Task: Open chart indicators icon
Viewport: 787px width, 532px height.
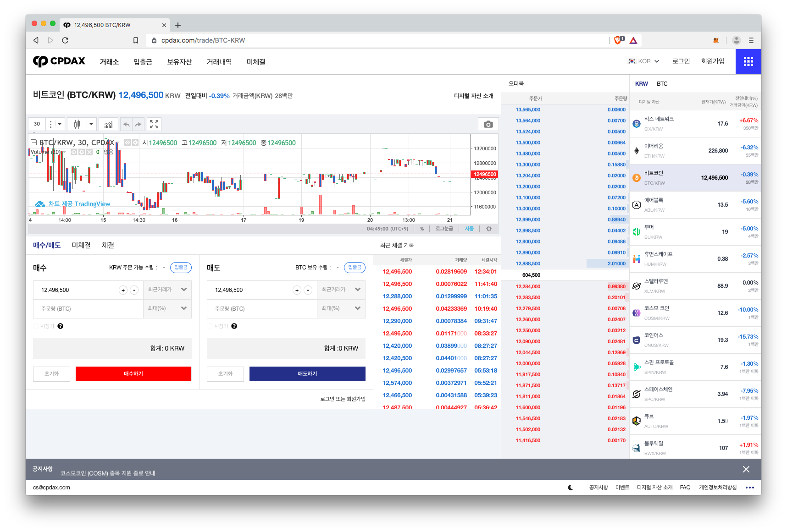Action: coord(108,124)
